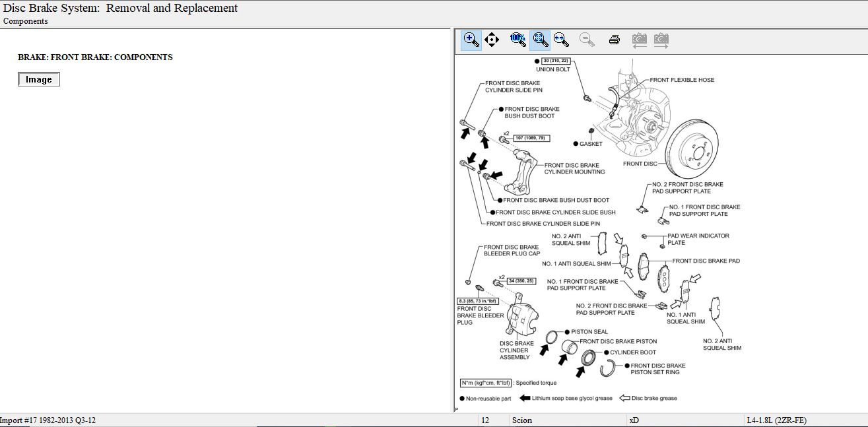Click the Disc Brake System title
The height and width of the screenshot is (427, 868).
[121, 8]
